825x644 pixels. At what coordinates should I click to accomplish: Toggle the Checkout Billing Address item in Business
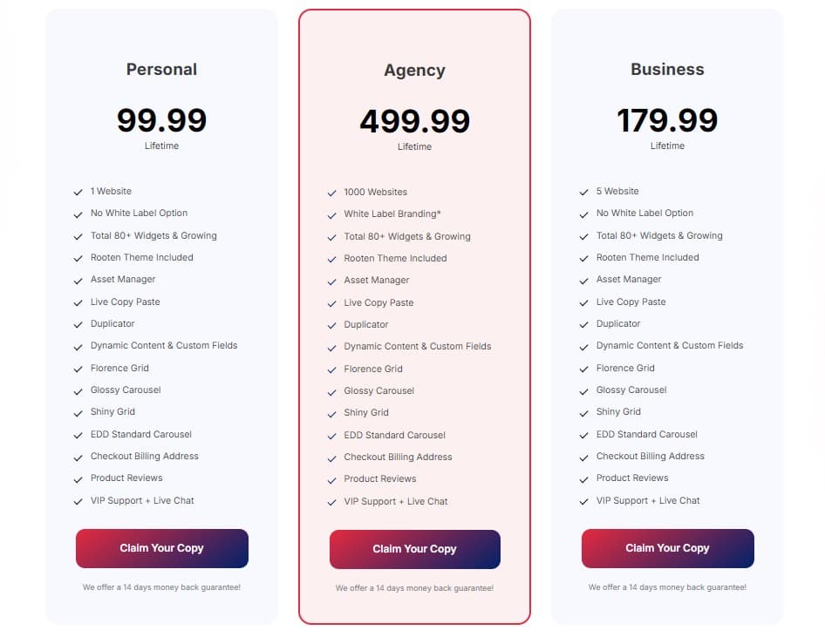click(x=650, y=456)
